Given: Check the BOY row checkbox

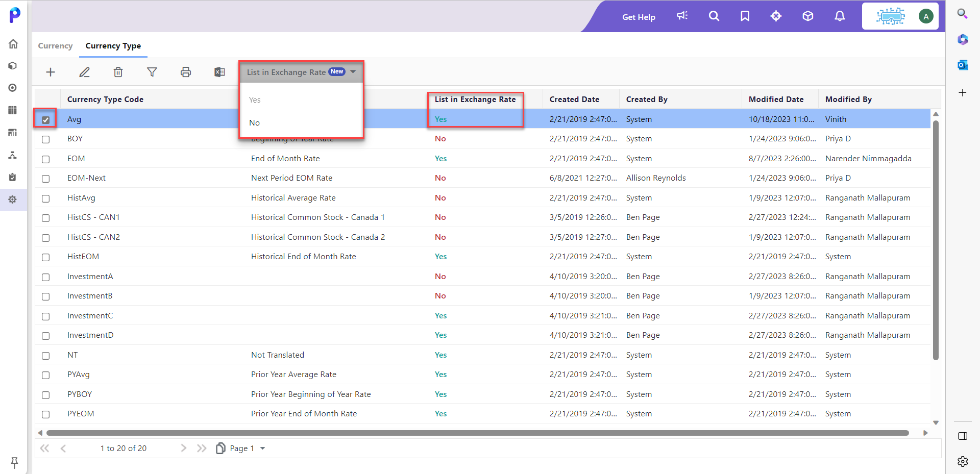Looking at the screenshot, I should coord(46,139).
